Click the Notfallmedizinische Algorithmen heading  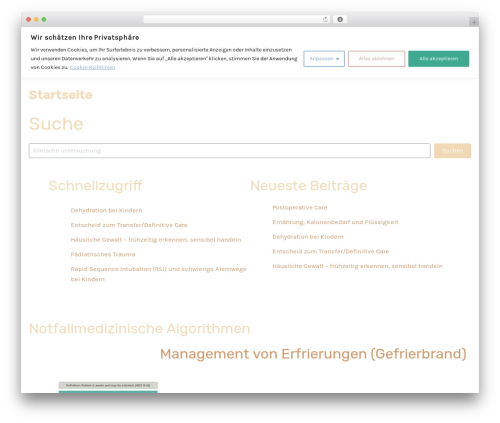tap(139, 329)
